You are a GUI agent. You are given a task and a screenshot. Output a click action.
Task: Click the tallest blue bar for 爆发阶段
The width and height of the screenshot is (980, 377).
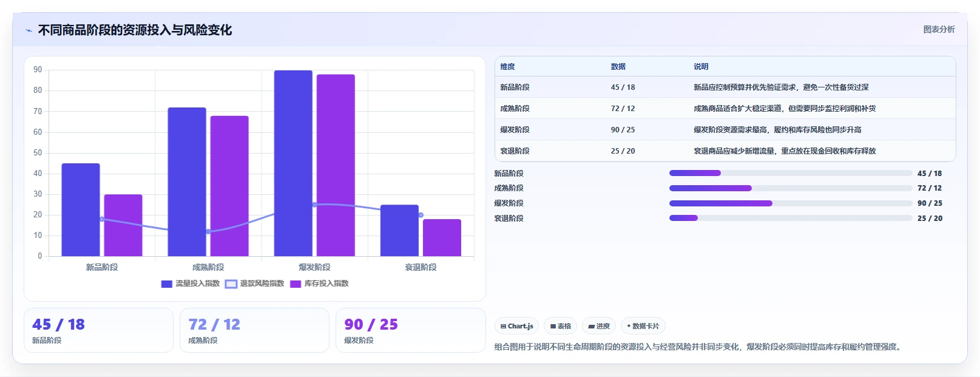pyautogui.click(x=293, y=163)
